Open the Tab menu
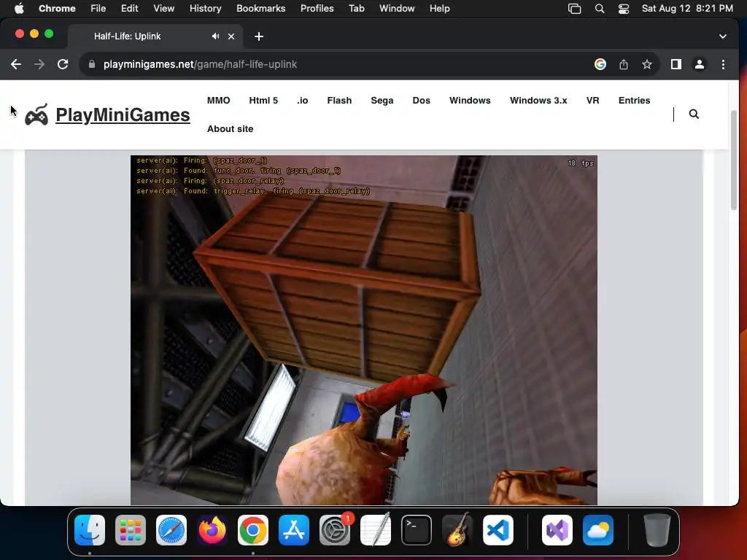Screen dimensions: 747x560 356,9
